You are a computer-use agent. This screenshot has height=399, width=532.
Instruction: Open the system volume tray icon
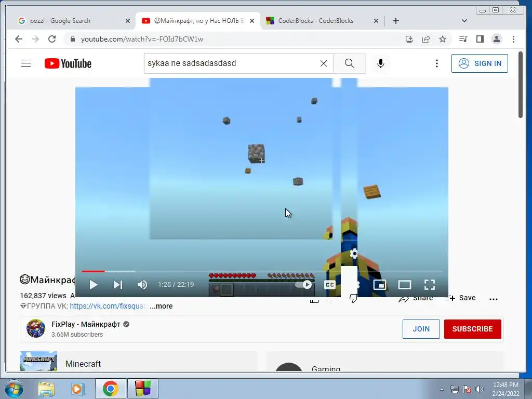480,389
